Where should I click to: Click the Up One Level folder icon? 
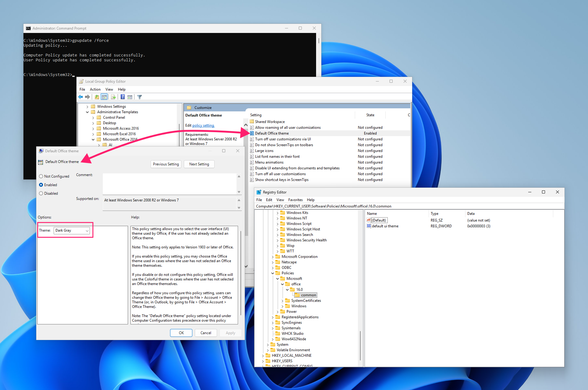pos(97,97)
